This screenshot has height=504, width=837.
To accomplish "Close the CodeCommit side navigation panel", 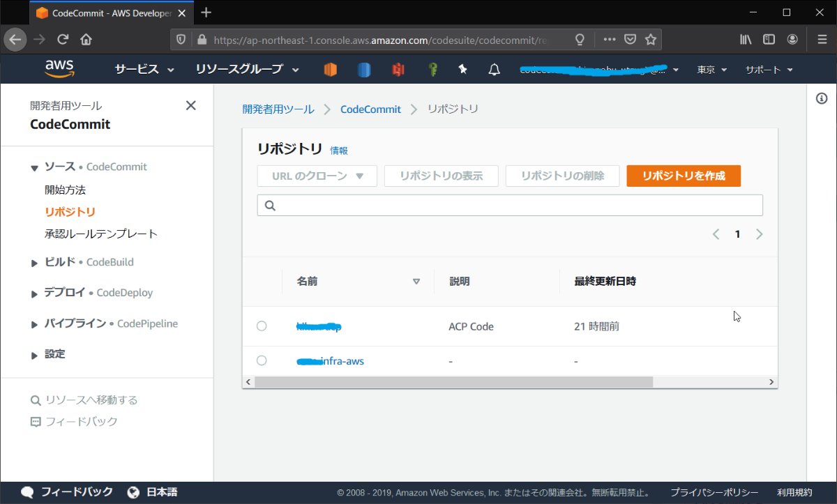I will (x=190, y=105).
